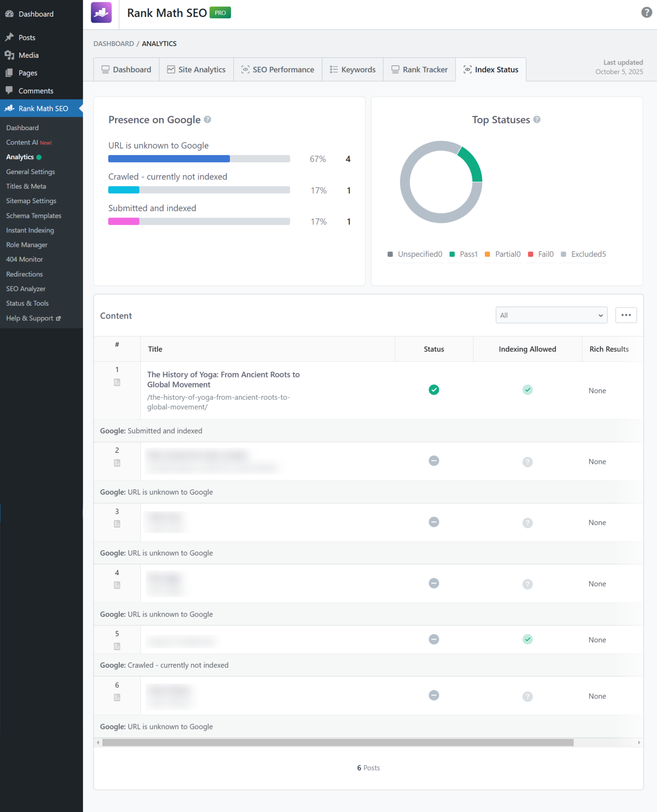This screenshot has height=812, width=657.
Task: Click help icon beside Presence on Google
Action: coord(207,120)
